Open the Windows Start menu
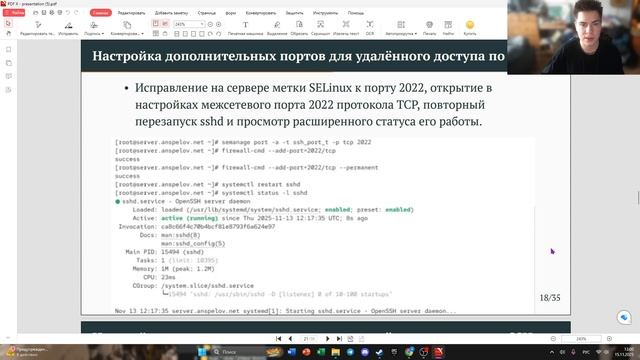The width and height of the screenshot is (640, 360). pos(202,352)
